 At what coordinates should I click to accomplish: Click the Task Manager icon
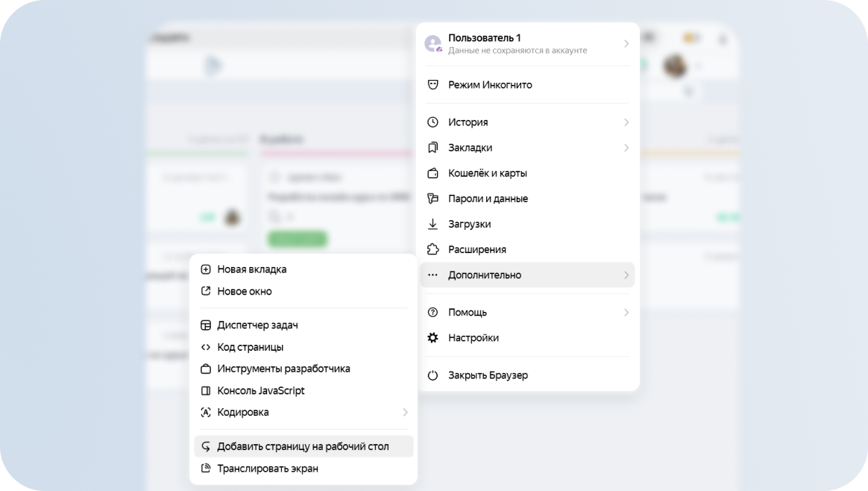(x=206, y=325)
